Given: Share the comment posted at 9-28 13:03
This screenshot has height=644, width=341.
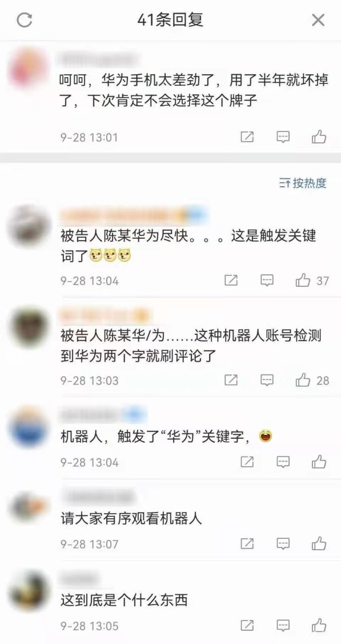Looking at the screenshot, I should point(231,381).
